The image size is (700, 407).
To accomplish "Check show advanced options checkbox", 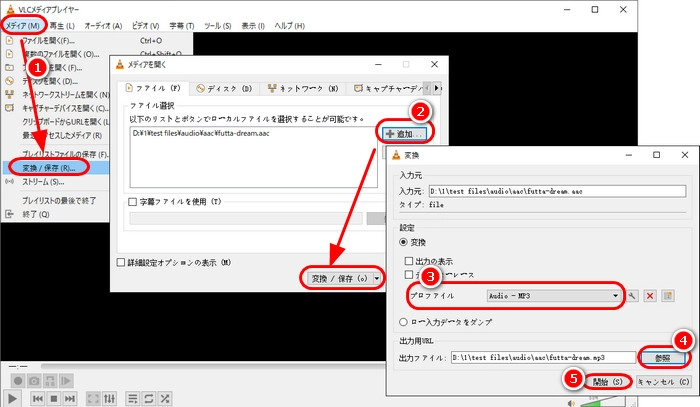I will pos(121,262).
